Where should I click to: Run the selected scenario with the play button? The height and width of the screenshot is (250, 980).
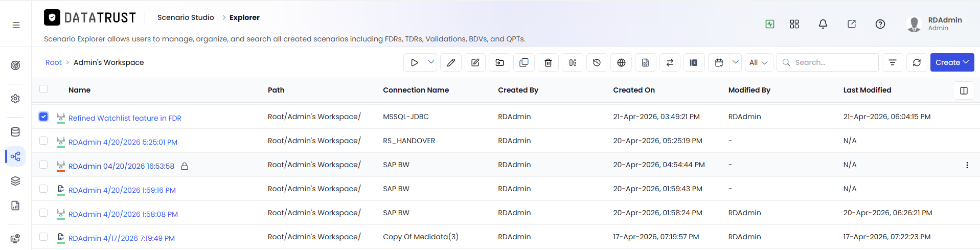(x=414, y=62)
